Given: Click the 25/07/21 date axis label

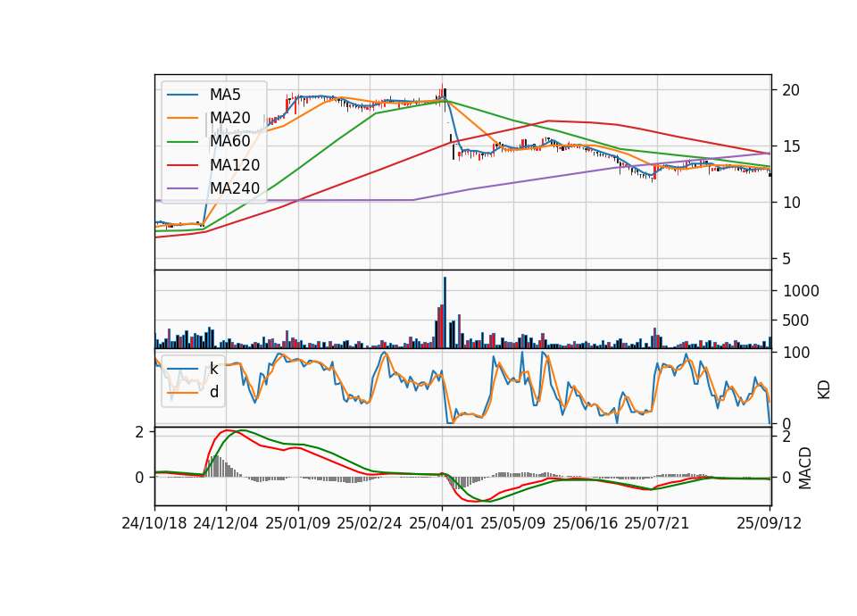Looking at the screenshot, I should click(x=657, y=523).
